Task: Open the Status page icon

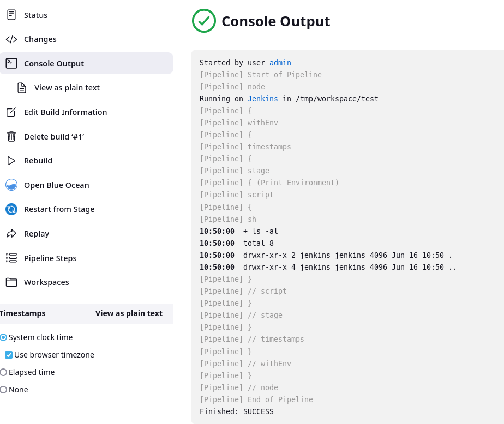Action: coord(11,15)
